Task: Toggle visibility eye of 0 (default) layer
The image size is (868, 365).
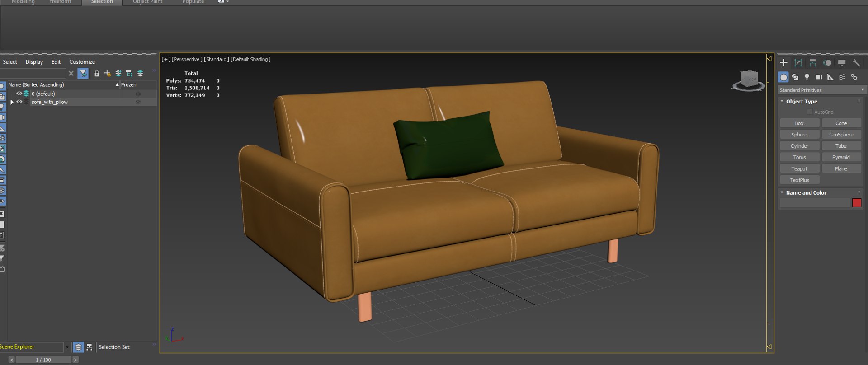Action: tap(19, 94)
